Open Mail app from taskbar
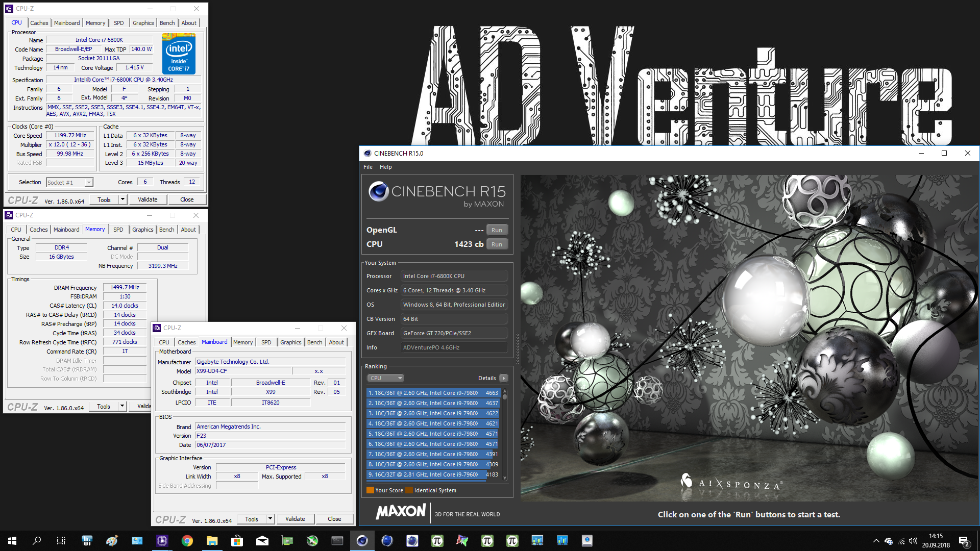Image resolution: width=980 pixels, height=551 pixels. 262,541
